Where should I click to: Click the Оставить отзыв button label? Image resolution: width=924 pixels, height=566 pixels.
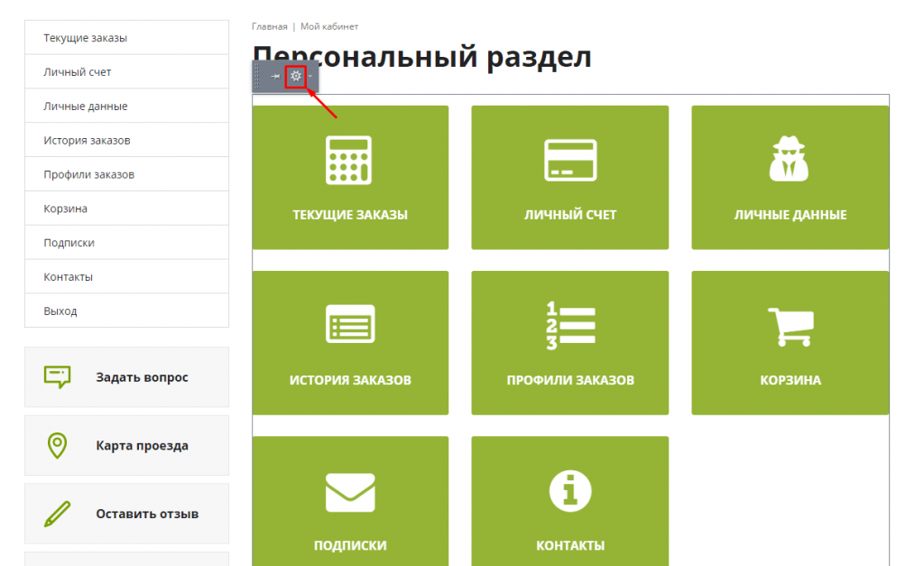(x=147, y=515)
